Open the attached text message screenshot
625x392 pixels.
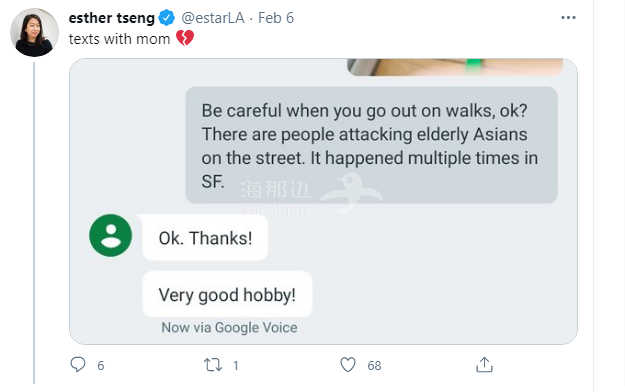pos(323,201)
